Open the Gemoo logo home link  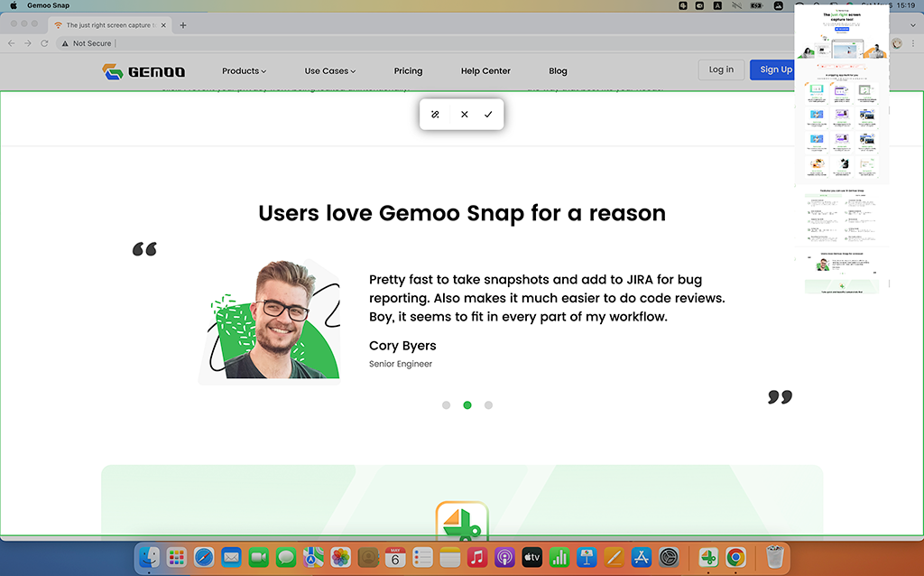(143, 71)
